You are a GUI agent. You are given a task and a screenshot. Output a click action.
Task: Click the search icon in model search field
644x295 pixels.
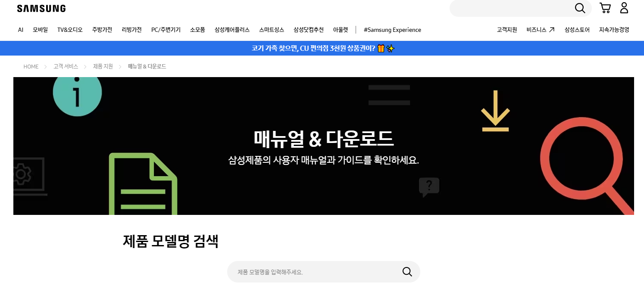(407, 272)
